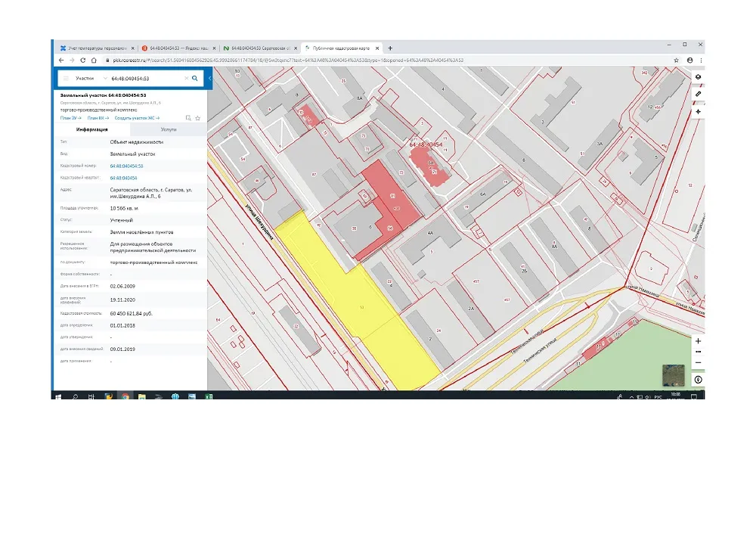Open browser profile icon
This screenshot has width=756, height=534.
(x=690, y=61)
